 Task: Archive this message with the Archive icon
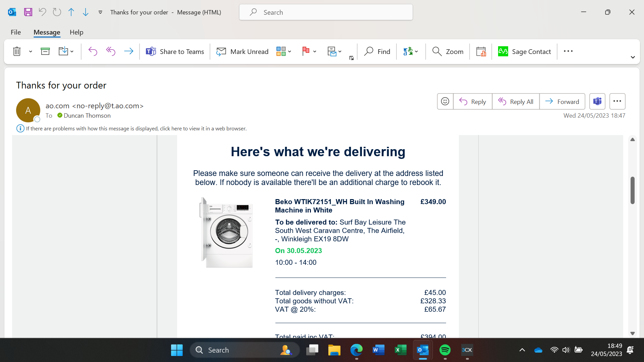[45, 52]
